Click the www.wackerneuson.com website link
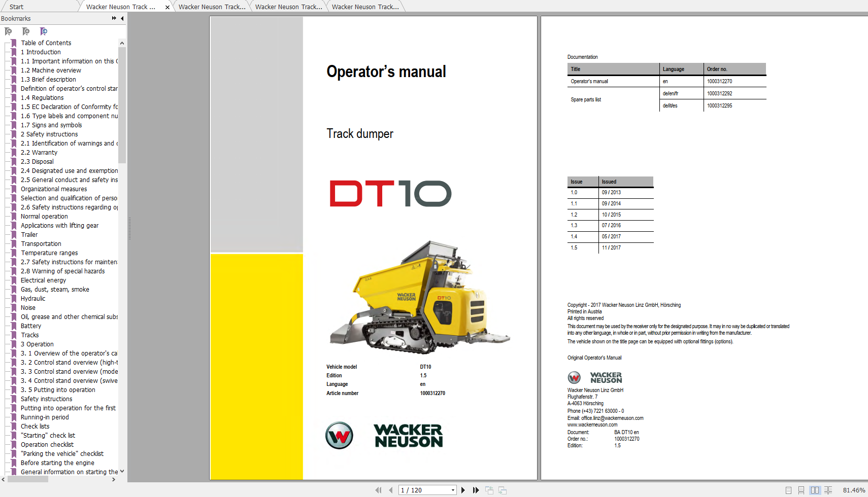The width and height of the screenshot is (868, 497). coord(592,425)
